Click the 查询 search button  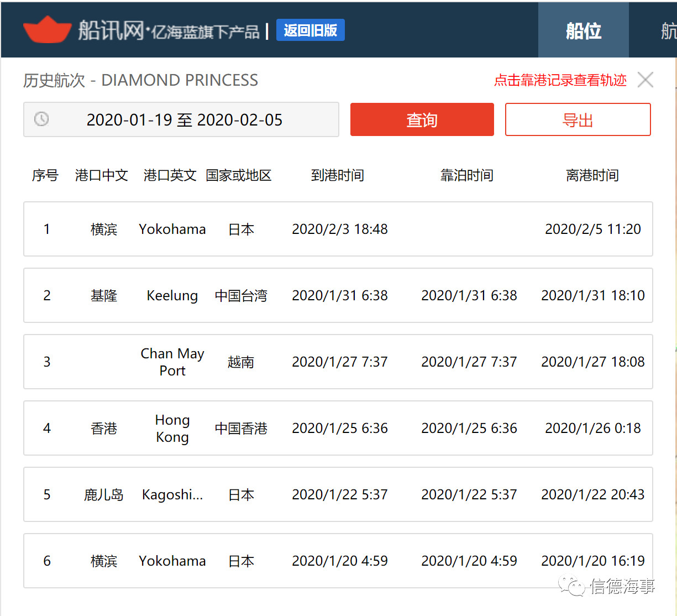pos(422,119)
